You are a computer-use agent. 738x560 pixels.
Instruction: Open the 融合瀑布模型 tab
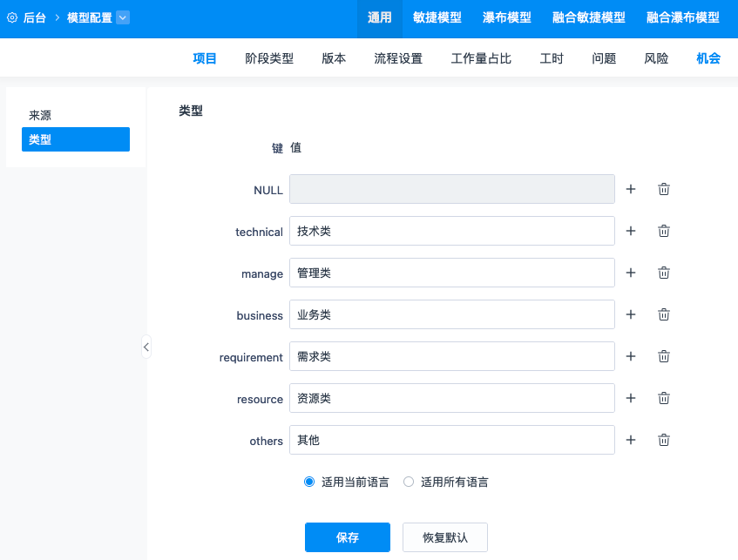pos(683,17)
